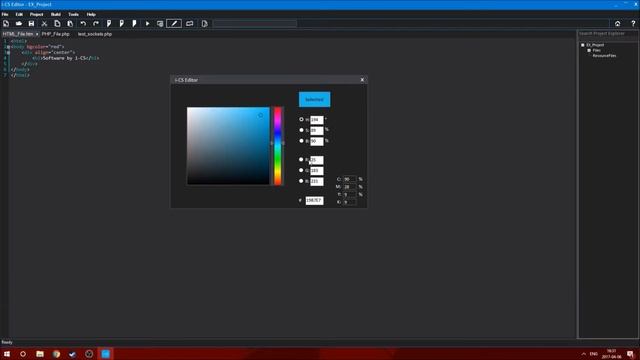The height and width of the screenshot is (360, 640).
Task: Click the Undo arrow icon
Action: (x=83, y=24)
